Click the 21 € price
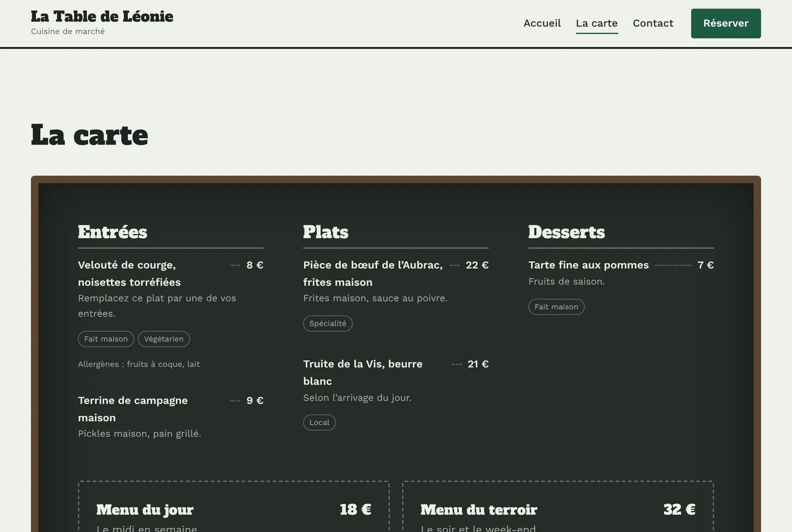Screen dimensions: 792x532 pos(478,364)
